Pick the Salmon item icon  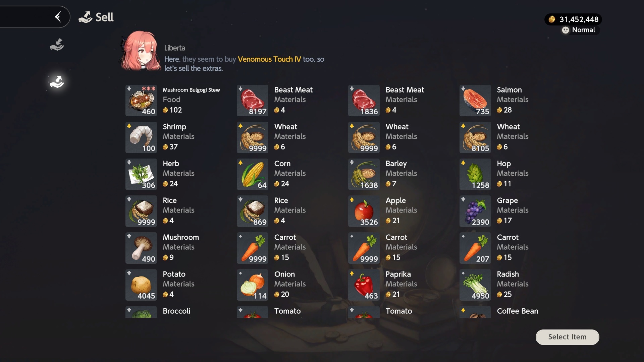[x=475, y=101]
